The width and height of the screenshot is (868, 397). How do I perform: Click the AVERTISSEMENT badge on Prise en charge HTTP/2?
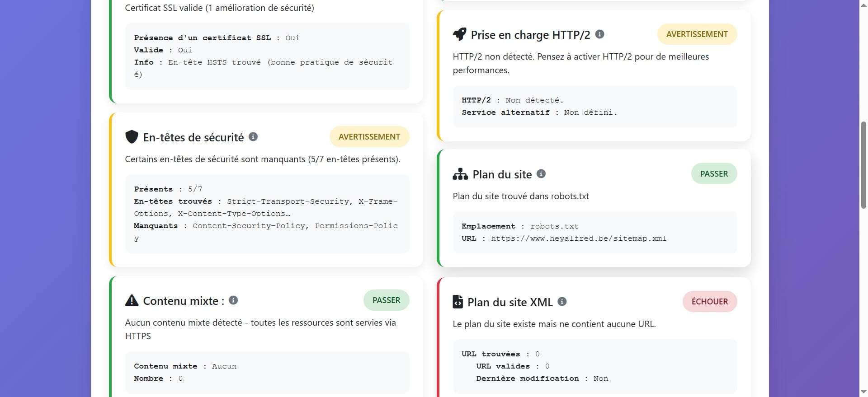click(697, 34)
